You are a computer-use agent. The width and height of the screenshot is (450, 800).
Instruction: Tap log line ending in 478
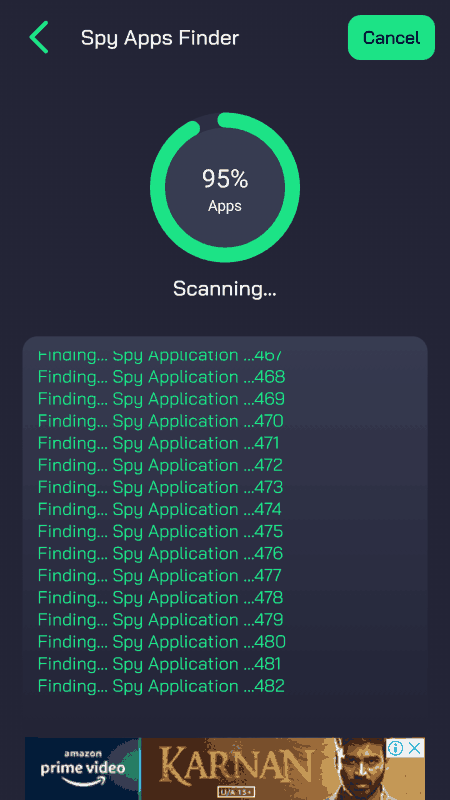pos(160,598)
